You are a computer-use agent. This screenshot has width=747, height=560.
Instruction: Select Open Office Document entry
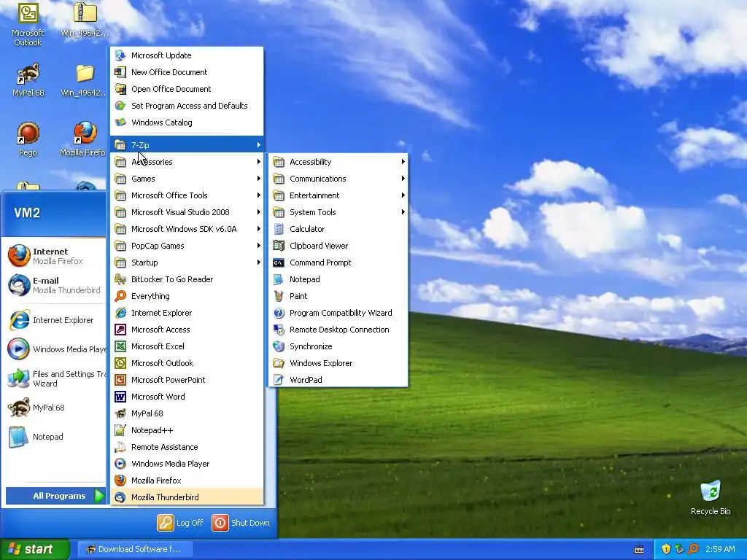[x=187, y=88]
